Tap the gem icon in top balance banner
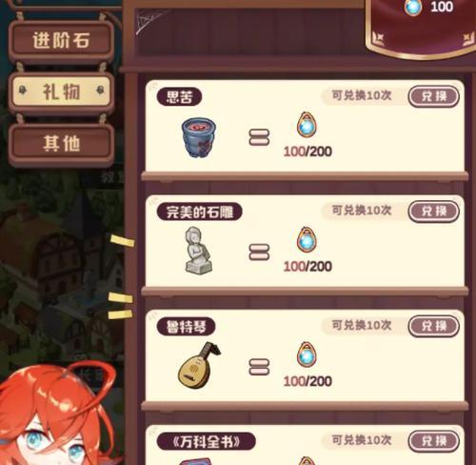The height and width of the screenshot is (465, 476). point(413,7)
